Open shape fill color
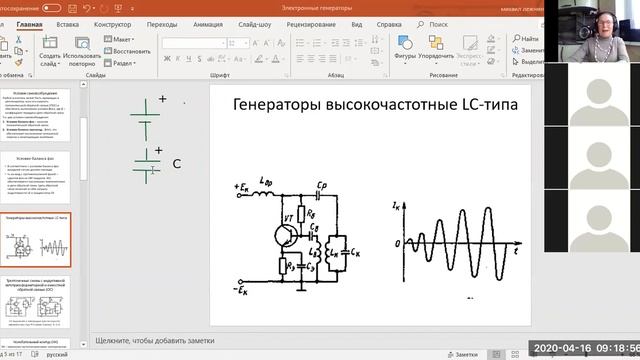This screenshot has height=360, width=640. point(492,39)
